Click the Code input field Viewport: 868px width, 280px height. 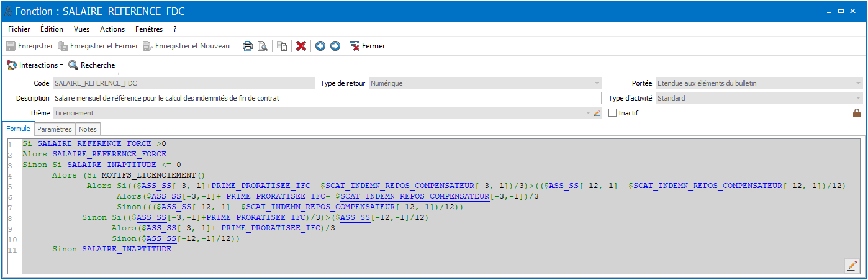click(184, 83)
